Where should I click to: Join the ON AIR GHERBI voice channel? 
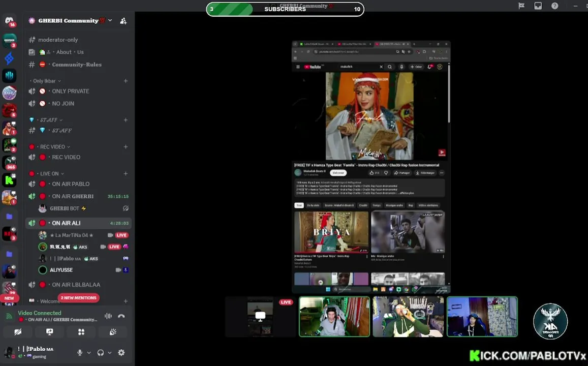[78, 196]
